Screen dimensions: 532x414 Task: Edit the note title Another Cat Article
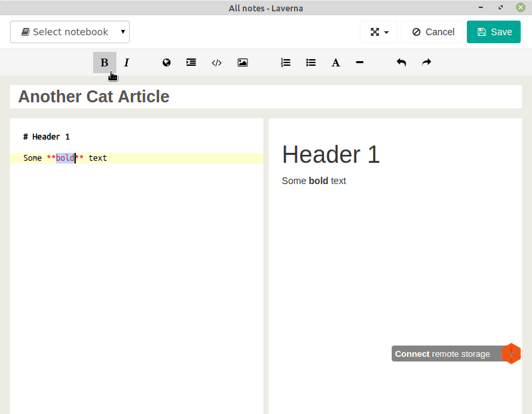click(266, 96)
